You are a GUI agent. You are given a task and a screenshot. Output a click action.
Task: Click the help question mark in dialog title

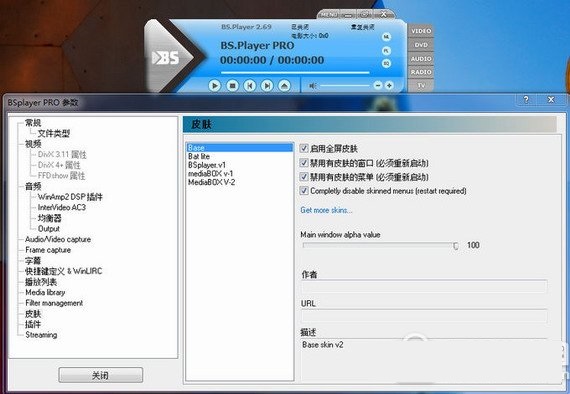tap(526, 100)
